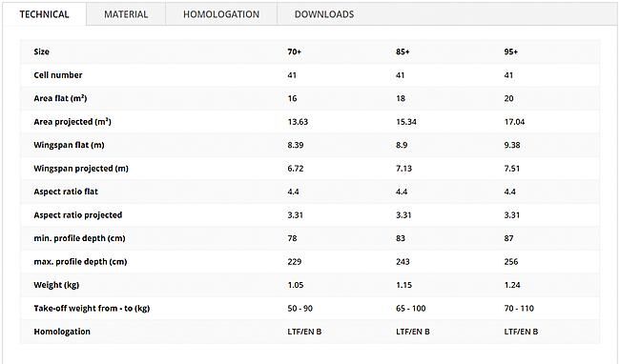Click aspect ratio projected 3.31 in 95+ column
This screenshot has width=620, height=364.
[x=512, y=214]
